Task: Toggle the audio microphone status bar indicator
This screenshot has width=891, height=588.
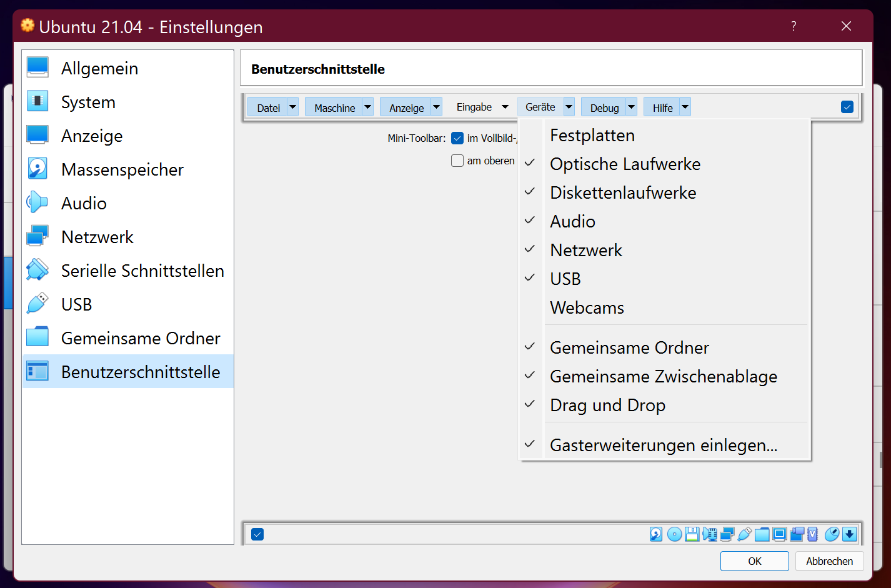Action: (709, 534)
